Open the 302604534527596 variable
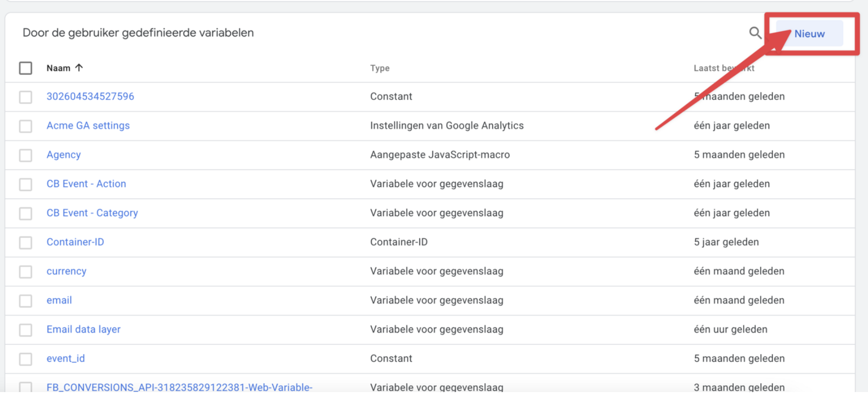This screenshot has width=868, height=394. point(90,96)
